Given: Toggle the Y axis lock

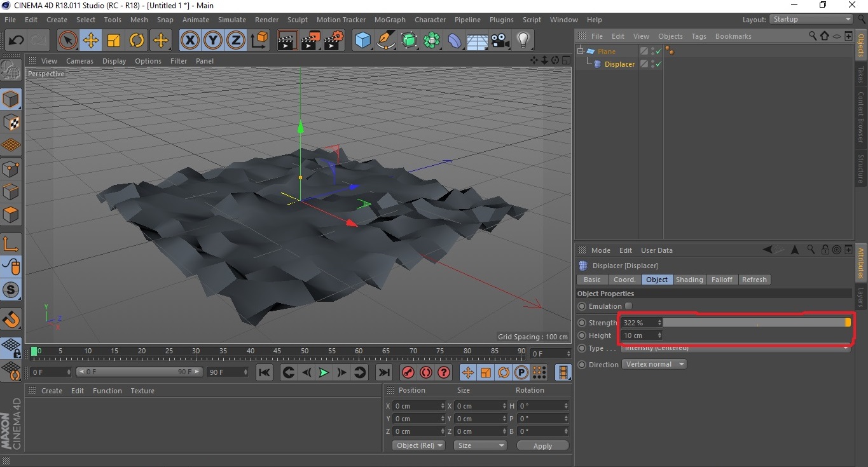Looking at the screenshot, I should tap(213, 41).
